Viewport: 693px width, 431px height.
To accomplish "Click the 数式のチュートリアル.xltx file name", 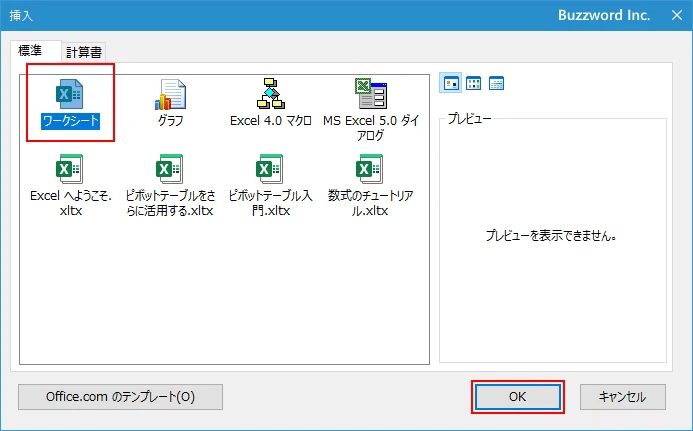I will [370, 203].
